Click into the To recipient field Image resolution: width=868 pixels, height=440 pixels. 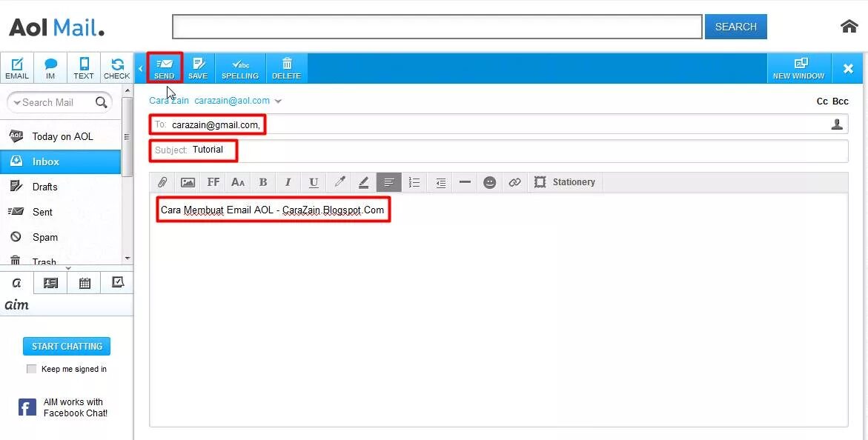(x=498, y=124)
